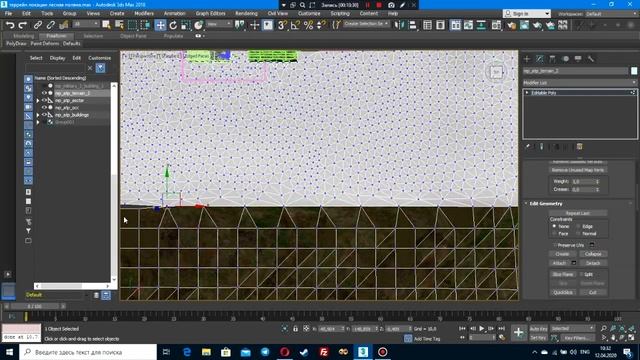
Task: Click the Detach button
Action: pyautogui.click(x=593, y=263)
